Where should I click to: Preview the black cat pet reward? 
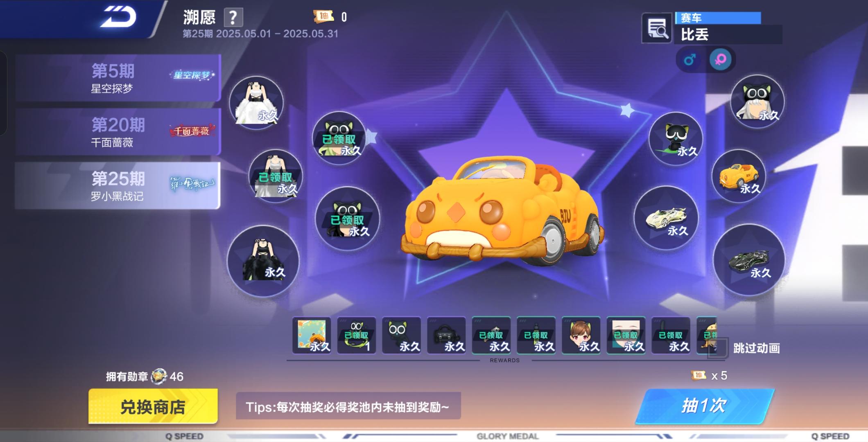coord(676,139)
